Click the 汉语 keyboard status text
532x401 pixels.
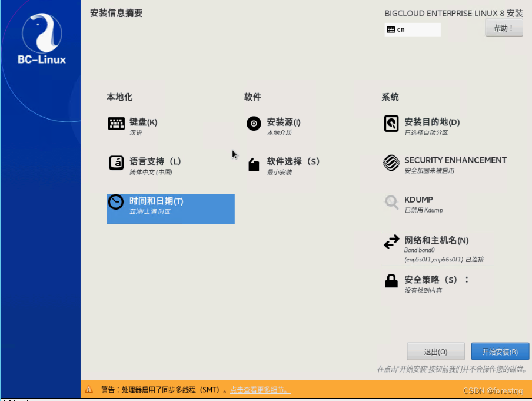[136, 132]
